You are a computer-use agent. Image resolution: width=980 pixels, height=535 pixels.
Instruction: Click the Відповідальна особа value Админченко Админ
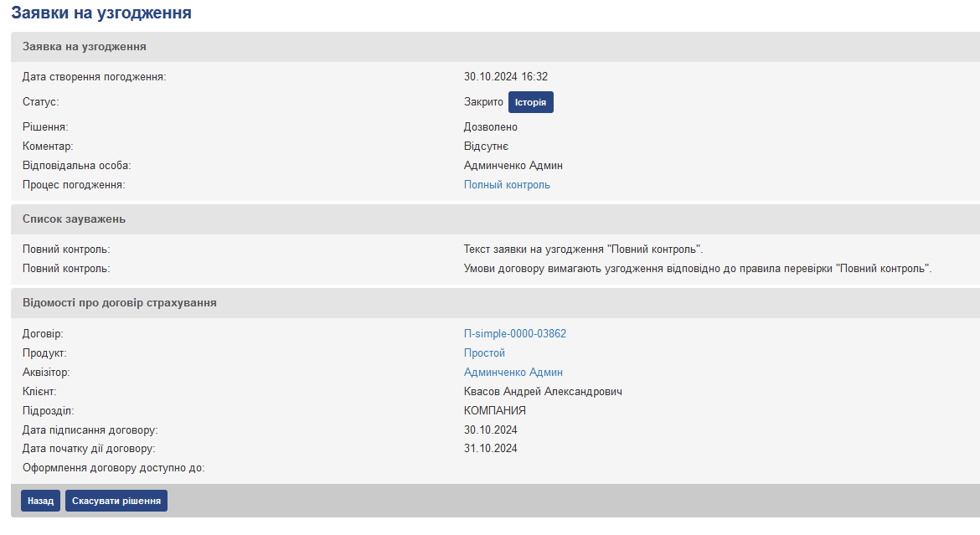point(513,166)
